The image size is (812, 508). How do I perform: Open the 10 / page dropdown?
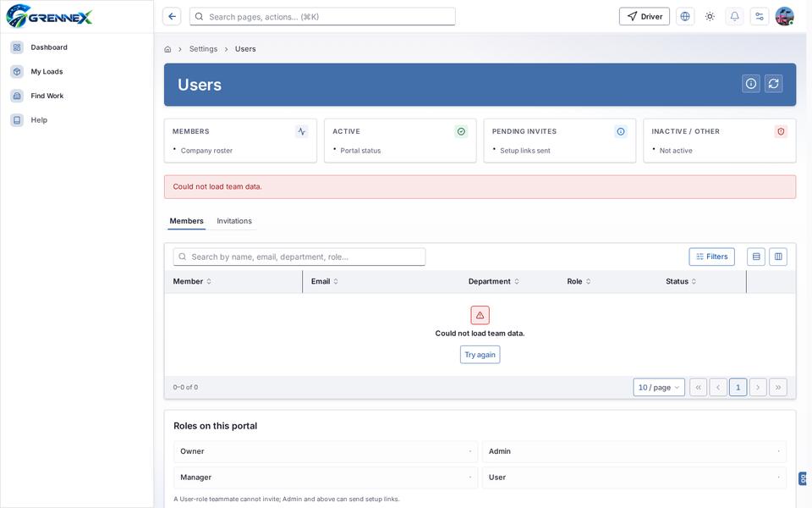[659, 387]
